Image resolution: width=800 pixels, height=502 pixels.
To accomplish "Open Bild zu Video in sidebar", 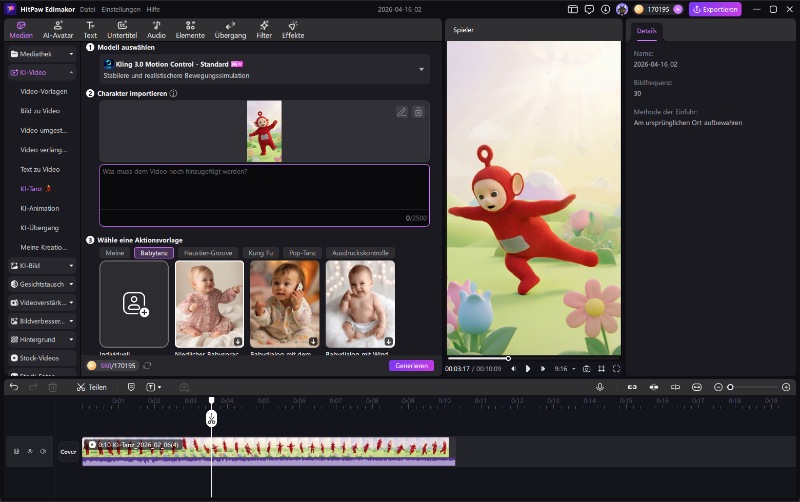I will coord(40,111).
